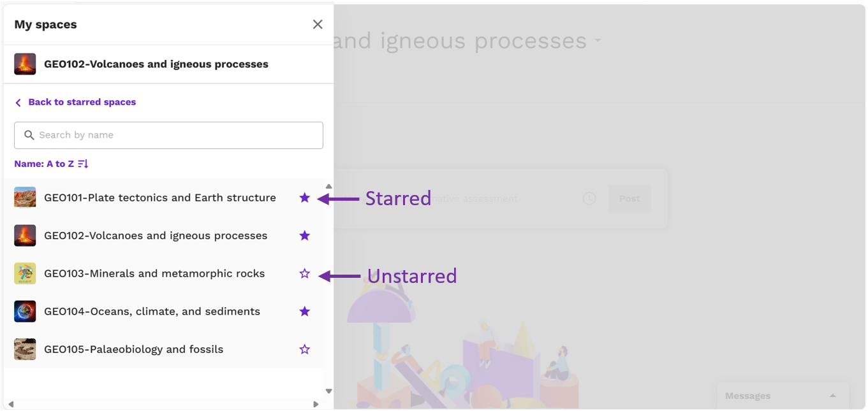Image resolution: width=868 pixels, height=411 pixels.
Task: Open the space title dropdown caret
Action: tap(598, 40)
